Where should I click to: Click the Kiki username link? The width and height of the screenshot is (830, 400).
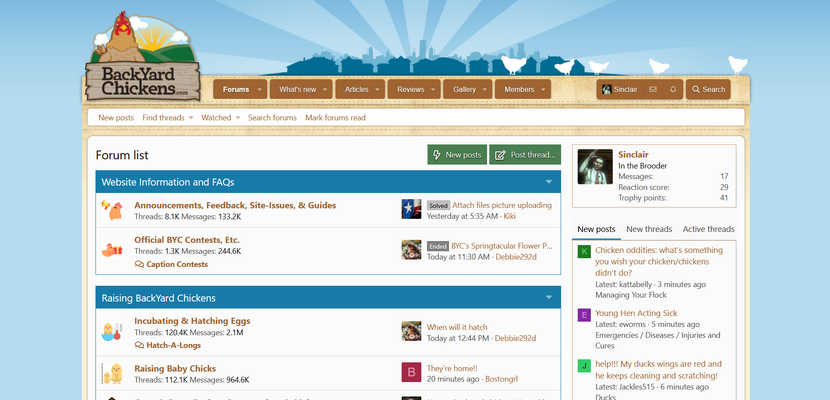509,216
